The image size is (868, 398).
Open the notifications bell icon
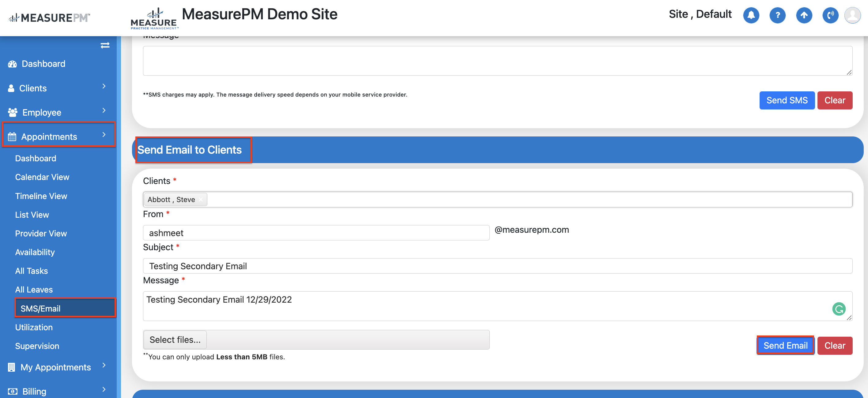[x=751, y=15]
